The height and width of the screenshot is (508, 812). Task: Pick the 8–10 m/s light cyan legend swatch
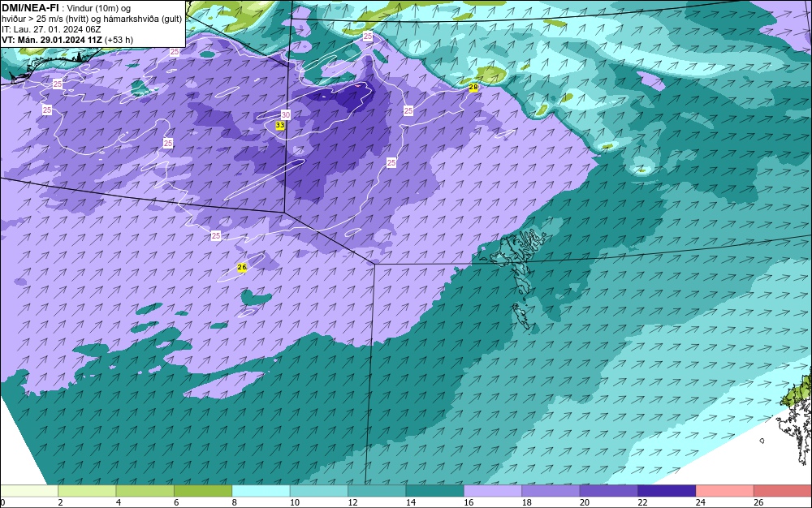pos(261,491)
